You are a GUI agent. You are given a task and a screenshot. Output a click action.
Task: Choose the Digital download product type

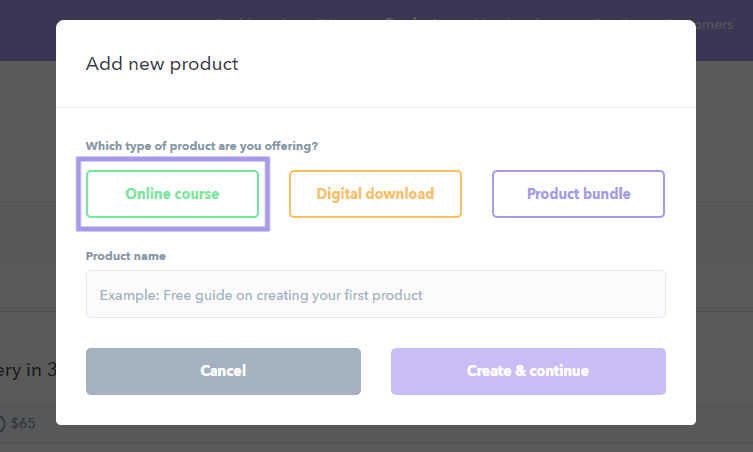coord(375,194)
